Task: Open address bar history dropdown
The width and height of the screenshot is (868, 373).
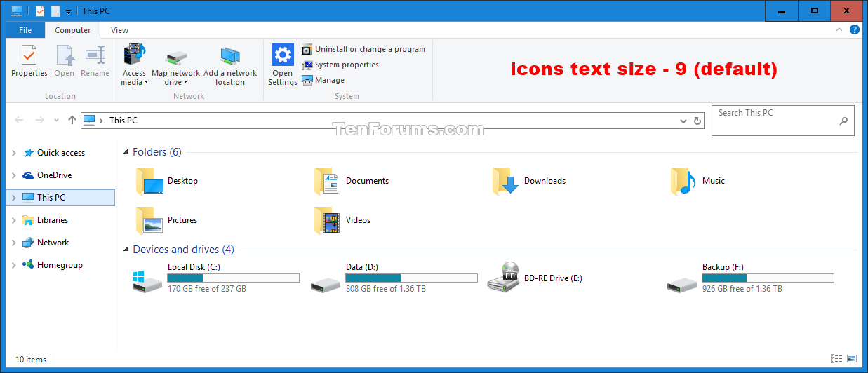Action: coord(683,121)
